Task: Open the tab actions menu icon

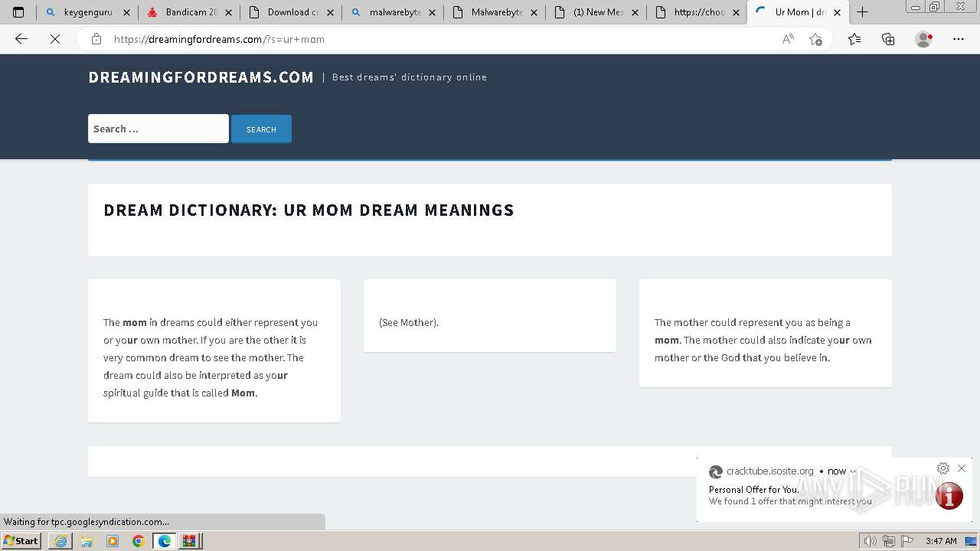Action: click(18, 12)
